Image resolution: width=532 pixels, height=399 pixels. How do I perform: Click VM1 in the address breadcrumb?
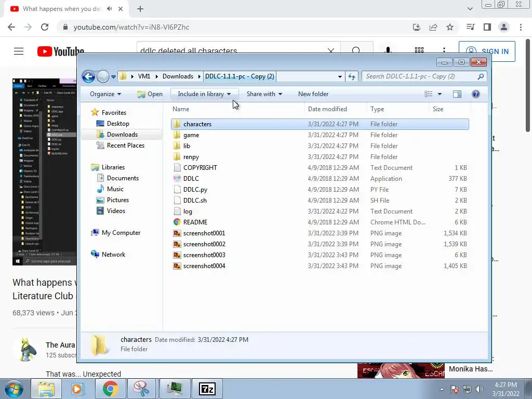pyautogui.click(x=144, y=76)
